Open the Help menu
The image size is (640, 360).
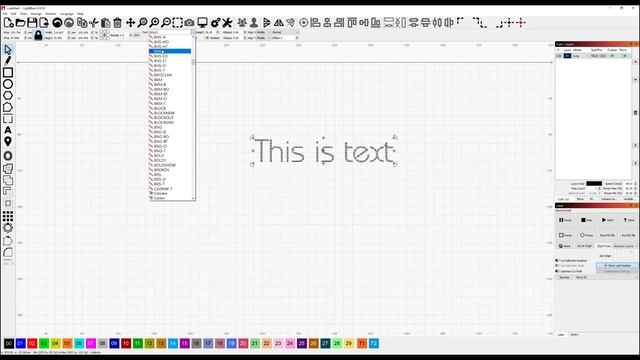(x=80, y=14)
